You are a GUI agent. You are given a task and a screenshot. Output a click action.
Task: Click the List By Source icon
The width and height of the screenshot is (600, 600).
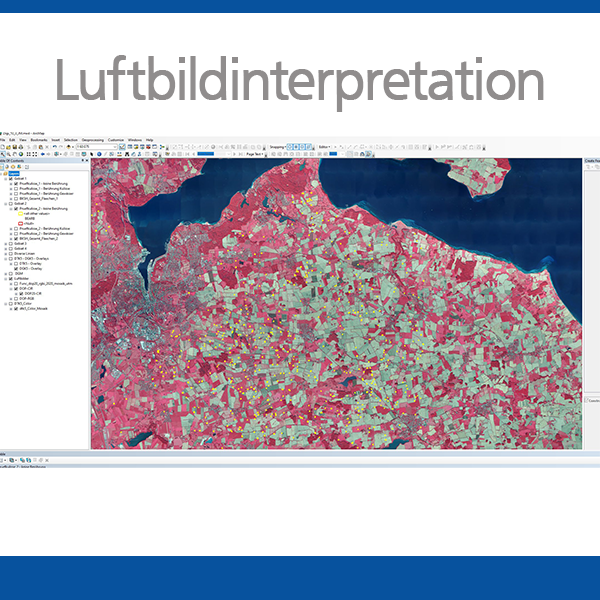[9, 166]
